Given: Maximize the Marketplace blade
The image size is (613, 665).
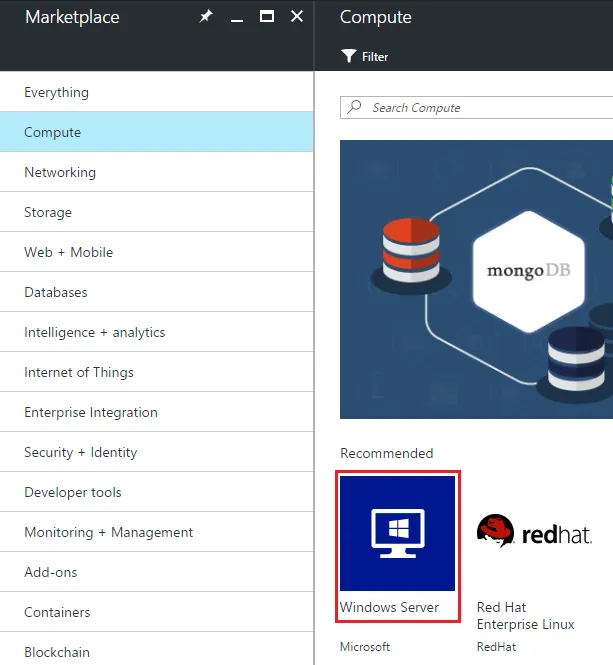Looking at the screenshot, I should pos(267,17).
